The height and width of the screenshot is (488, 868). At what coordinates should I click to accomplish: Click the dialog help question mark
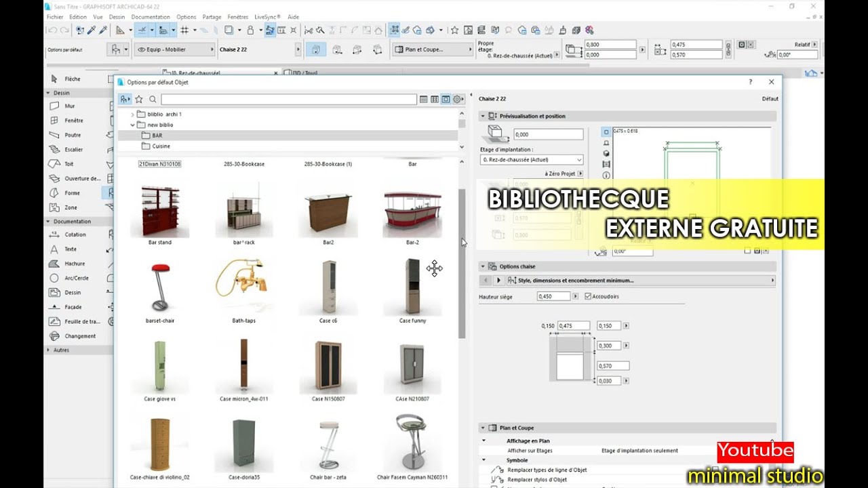(x=750, y=82)
